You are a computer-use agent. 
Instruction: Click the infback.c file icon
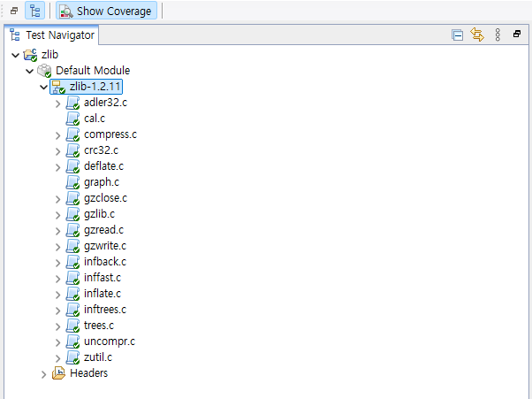73,263
